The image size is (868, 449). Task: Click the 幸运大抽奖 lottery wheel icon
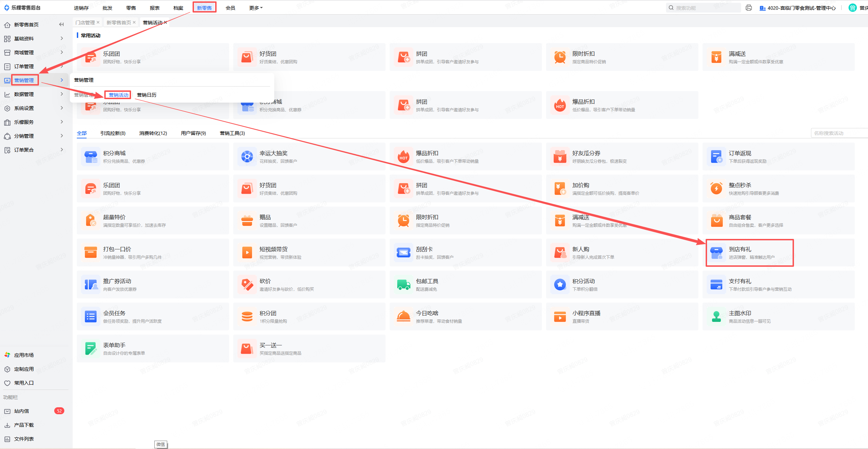247,157
